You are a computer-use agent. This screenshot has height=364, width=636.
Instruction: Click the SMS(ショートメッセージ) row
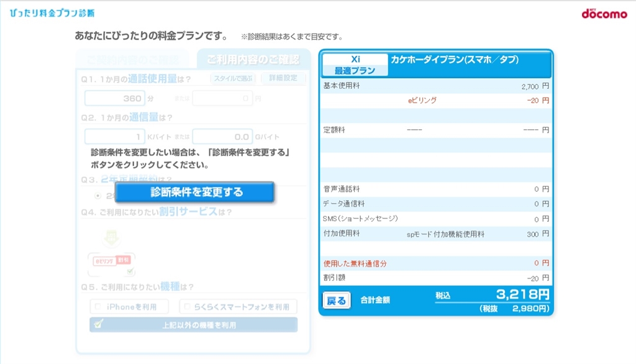436,219
